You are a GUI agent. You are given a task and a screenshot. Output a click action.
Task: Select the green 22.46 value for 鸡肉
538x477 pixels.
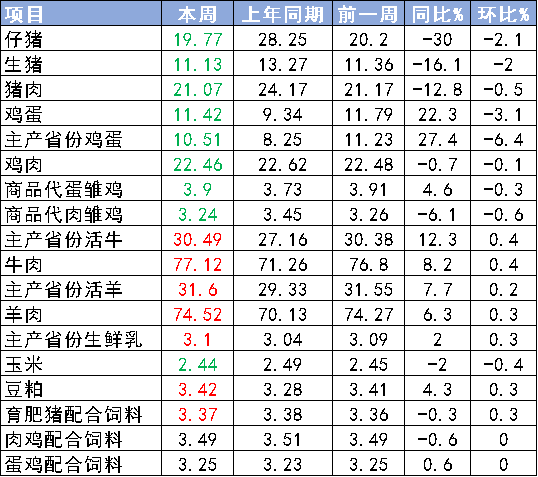tap(198, 165)
